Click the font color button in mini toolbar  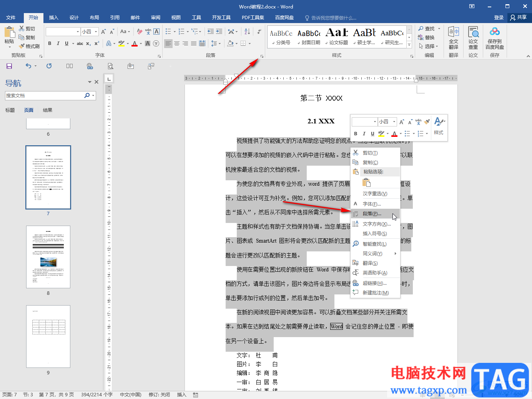pyautogui.click(x=394, y=134)
